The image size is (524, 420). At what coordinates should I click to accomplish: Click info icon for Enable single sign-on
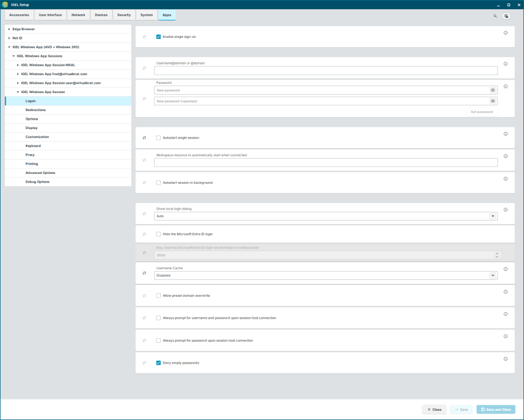506,33
